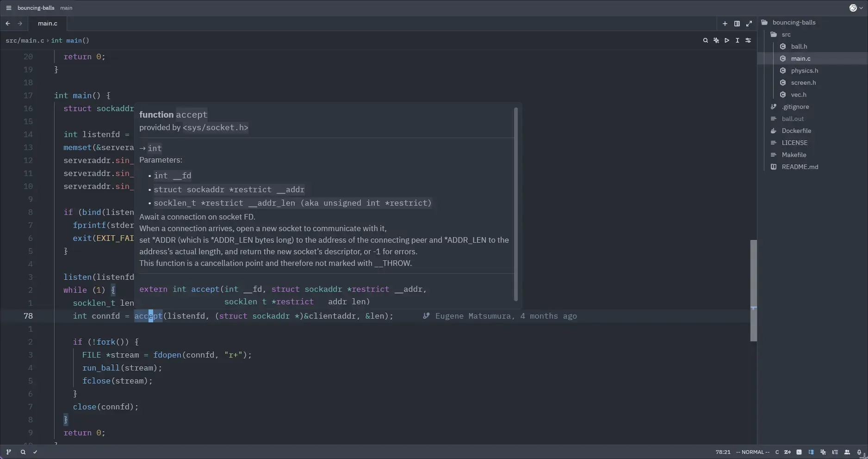Screen dimensions: 868x459
Task: Open README.md in the project panel
Action: [x=800, y=167]
